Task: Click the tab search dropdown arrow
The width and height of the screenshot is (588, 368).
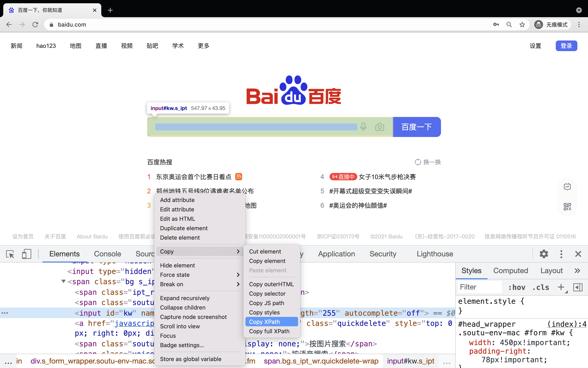Action: [579, 10]
